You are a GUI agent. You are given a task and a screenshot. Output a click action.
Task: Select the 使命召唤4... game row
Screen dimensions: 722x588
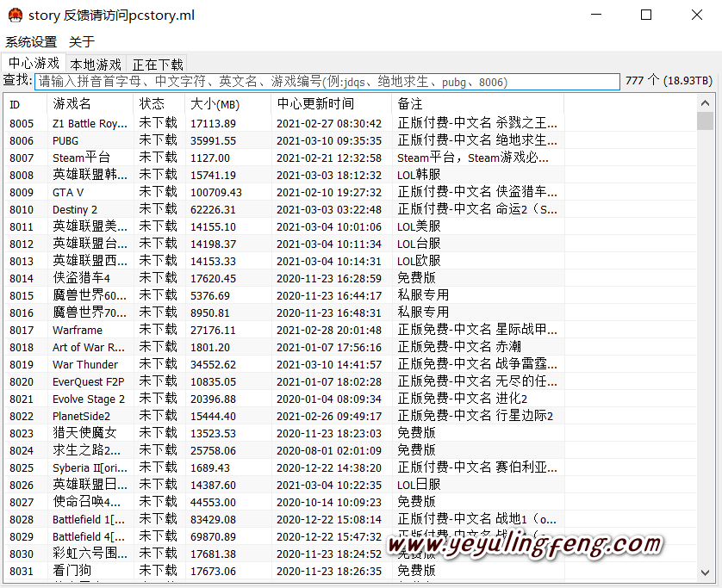coord(350,503)
